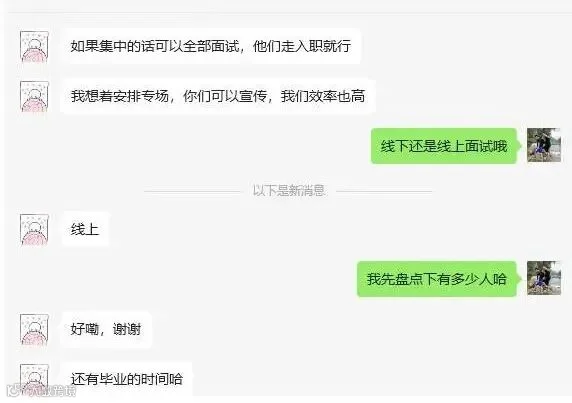Viewport: 572px width, 403px height.
Task: Click the '还有毕业的时间哈' message bubble
Action: click(x=127, y=379)
